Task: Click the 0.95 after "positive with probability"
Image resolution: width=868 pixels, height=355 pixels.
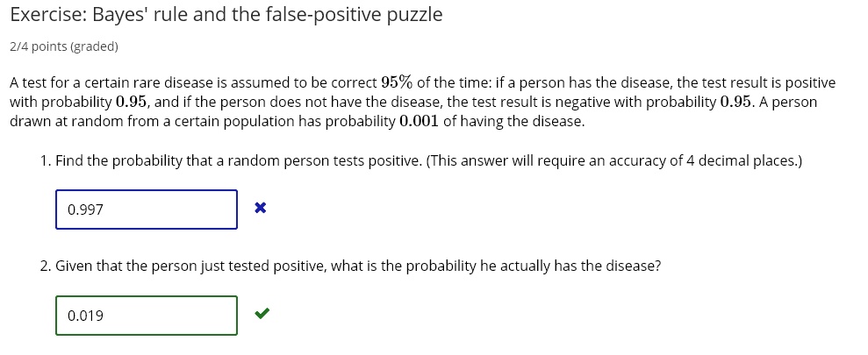Action: pyautogui.click(x=131, y=102)
